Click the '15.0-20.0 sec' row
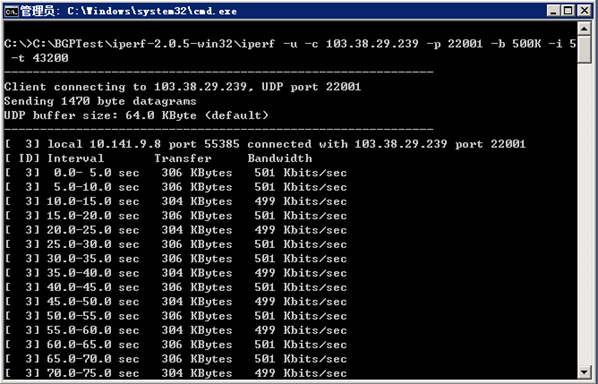 pyautogui.click(x=176, y=216)
